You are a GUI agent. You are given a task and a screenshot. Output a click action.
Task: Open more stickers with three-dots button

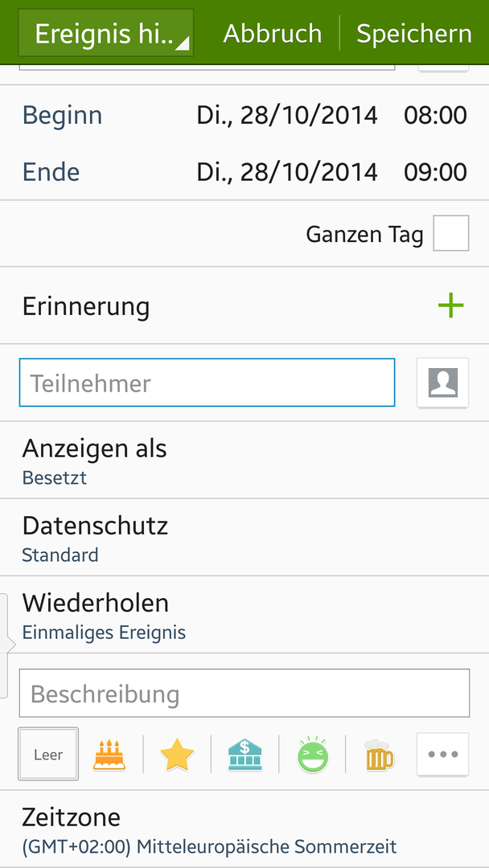tap(443, 754)
